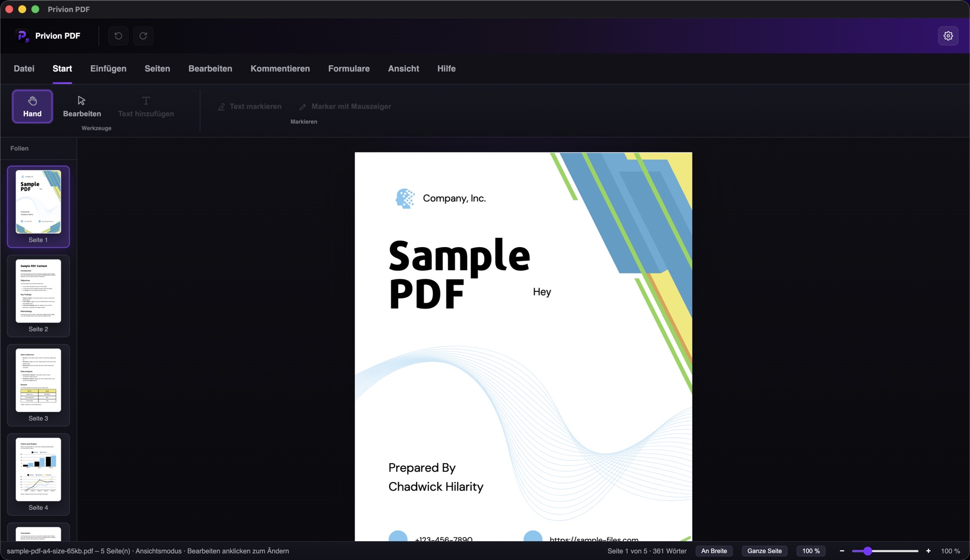The height and width of the screenshot is (560, 970).
Task: Click the Privion PDF logo
Action: (22, 36)
